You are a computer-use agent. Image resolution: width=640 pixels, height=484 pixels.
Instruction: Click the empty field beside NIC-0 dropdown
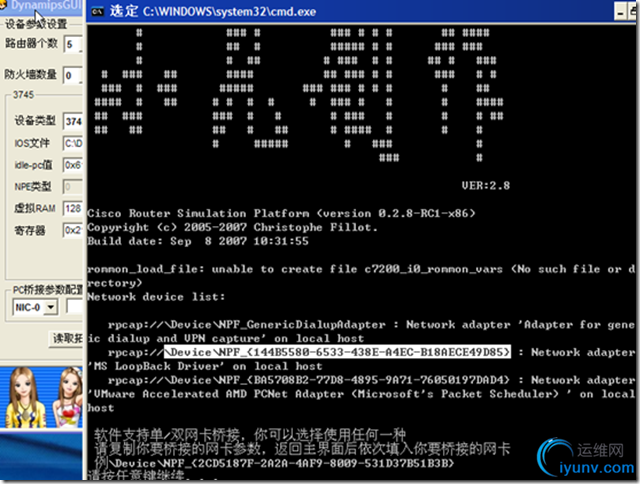(75, 306)
